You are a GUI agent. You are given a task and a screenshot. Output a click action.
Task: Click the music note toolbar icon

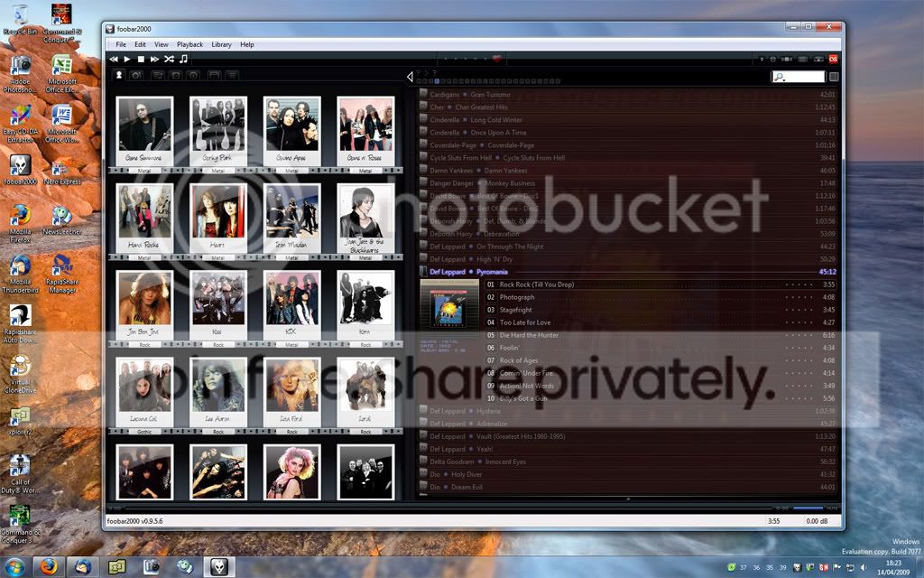point(183,59)
